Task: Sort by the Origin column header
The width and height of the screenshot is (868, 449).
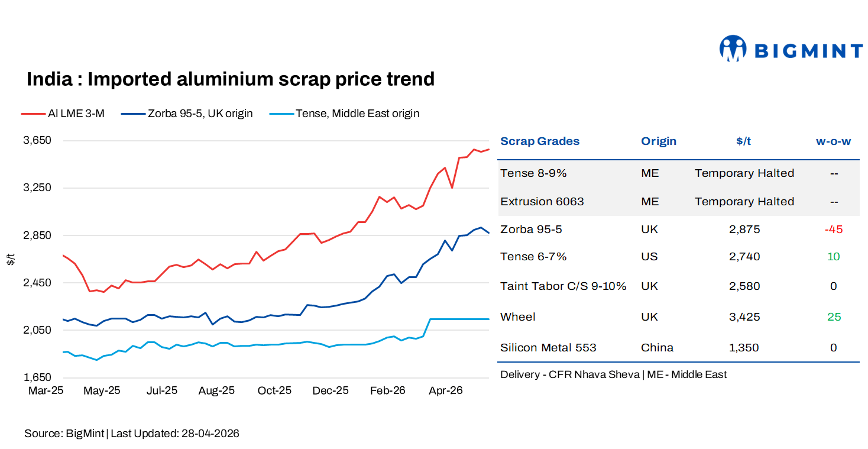Action: coord(658,141)
